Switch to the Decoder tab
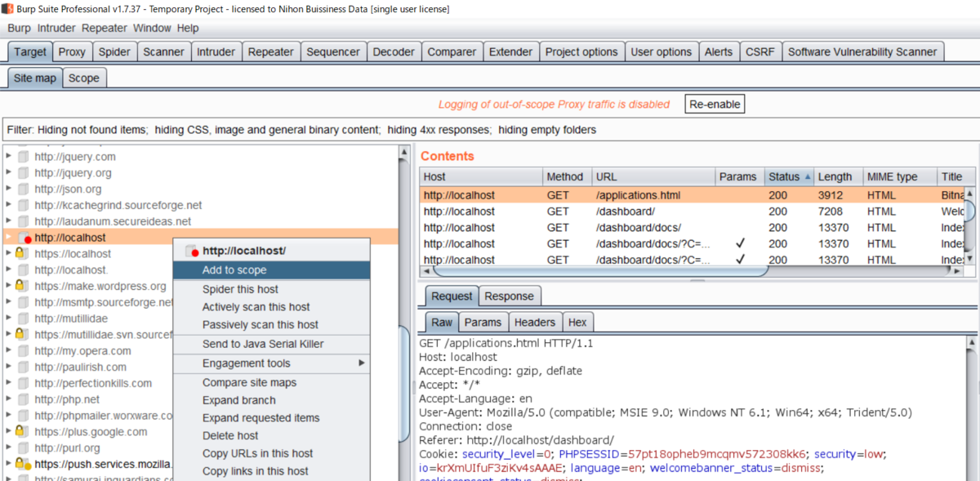980x481 pixels. [x=394, y=51]
